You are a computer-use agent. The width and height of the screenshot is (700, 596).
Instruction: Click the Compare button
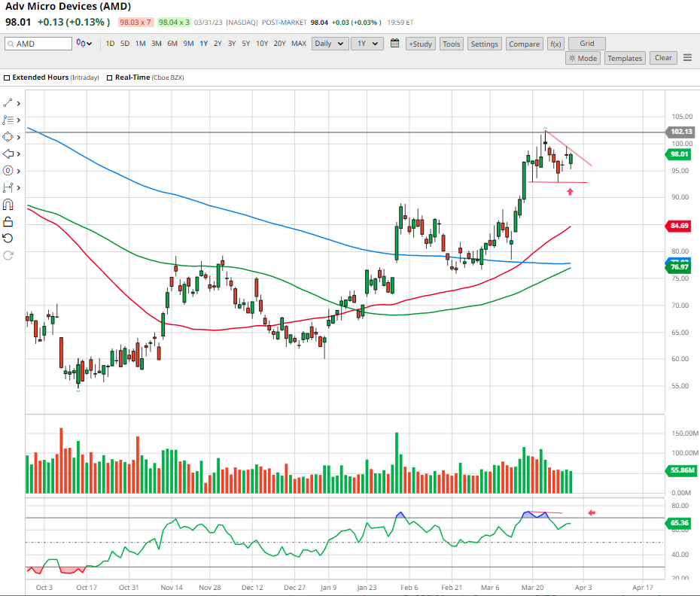point(524,44)
